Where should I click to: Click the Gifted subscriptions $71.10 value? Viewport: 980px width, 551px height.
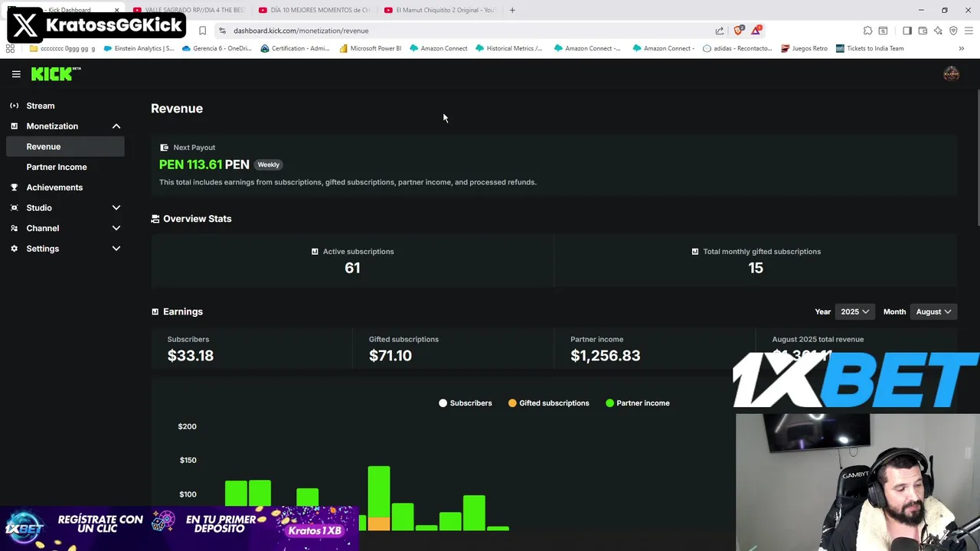point(390,356)
